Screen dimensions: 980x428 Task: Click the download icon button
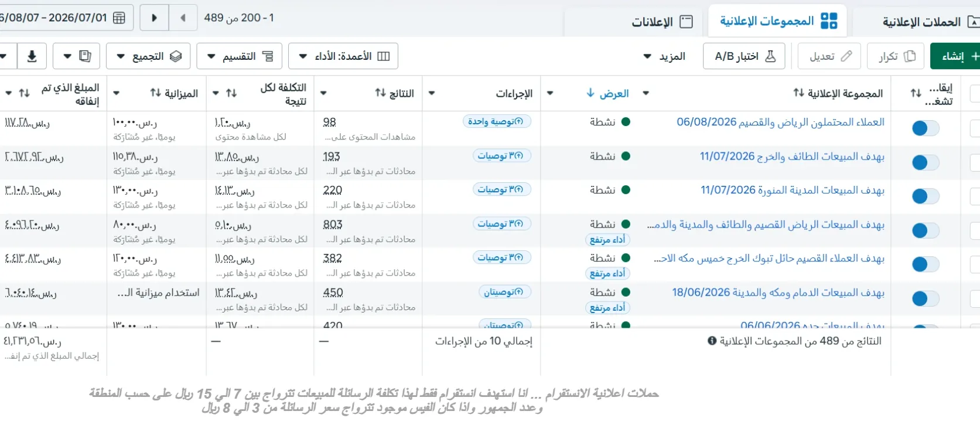pos(32,56)
